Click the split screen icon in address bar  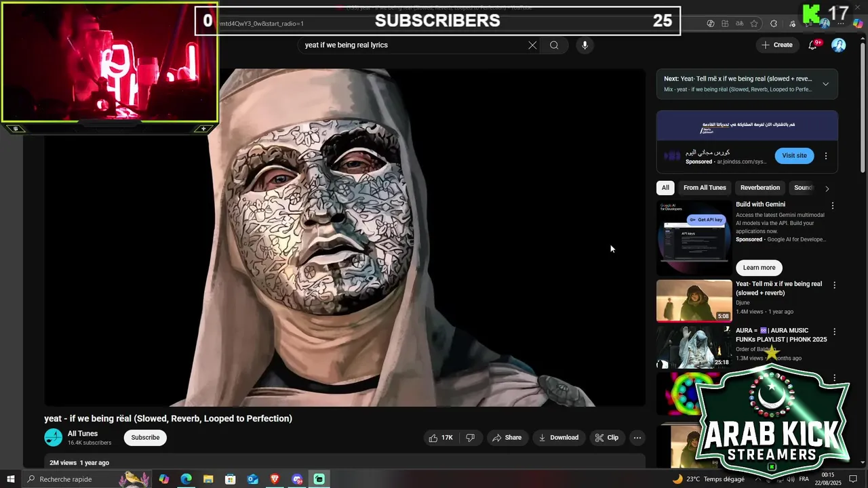[725, 24]
